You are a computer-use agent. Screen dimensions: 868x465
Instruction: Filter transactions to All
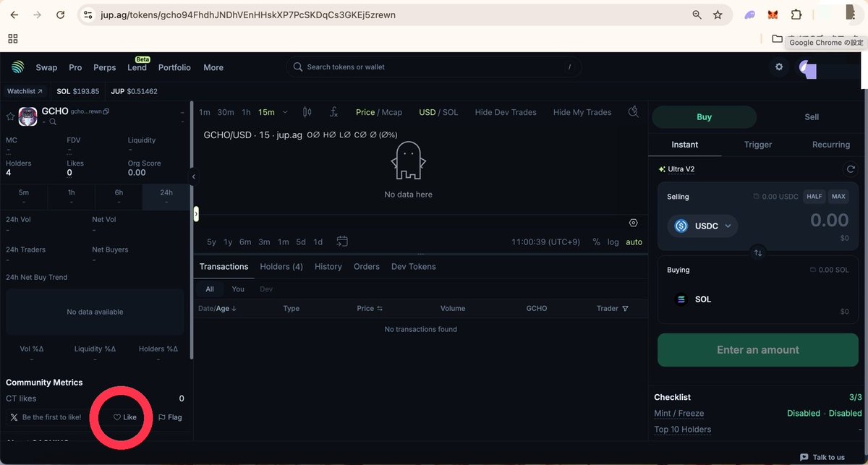(210, 289)
